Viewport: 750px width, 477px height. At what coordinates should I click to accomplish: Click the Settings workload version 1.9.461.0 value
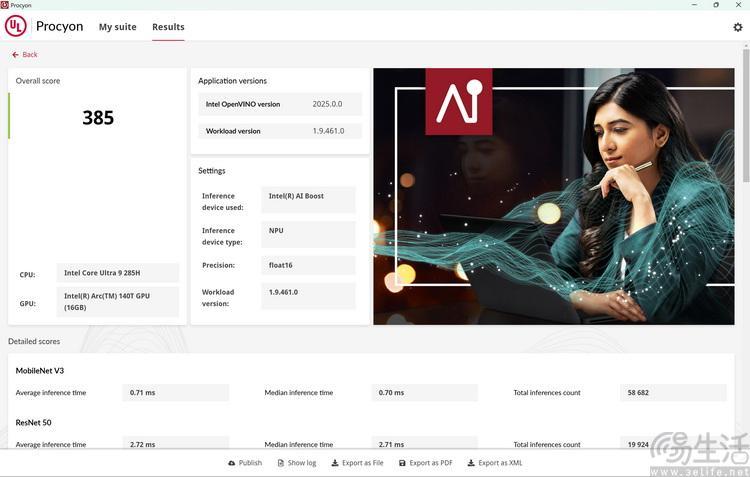(309, 296)
